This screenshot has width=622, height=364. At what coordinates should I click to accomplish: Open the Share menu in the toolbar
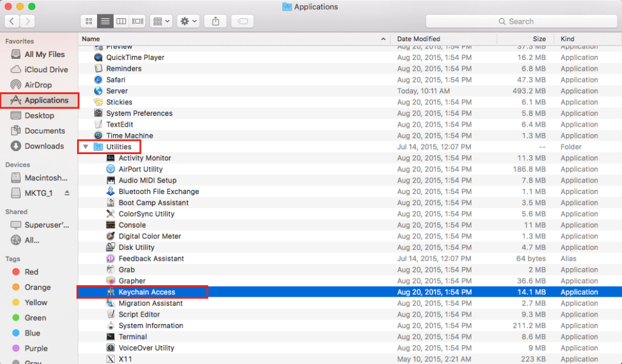[215, 21]
